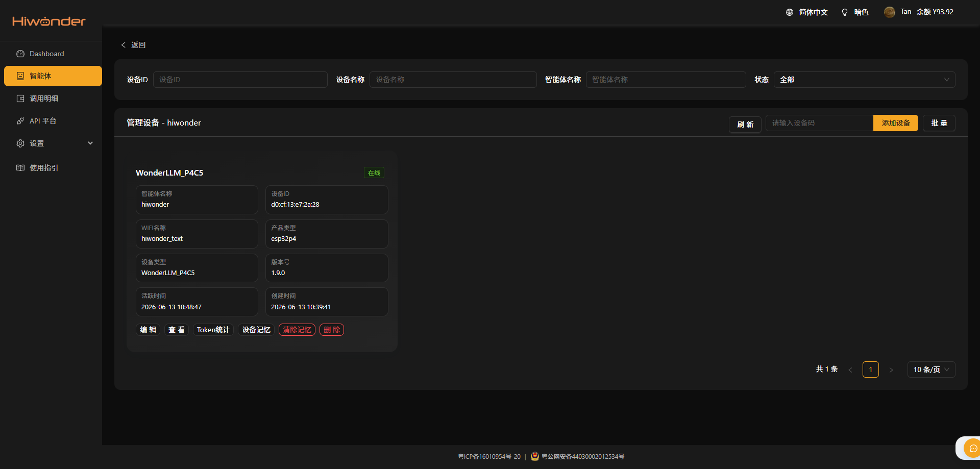Screen dimensions: 980x469
Task: Click the lightbulb theme icon
Action: click(845, 12)
